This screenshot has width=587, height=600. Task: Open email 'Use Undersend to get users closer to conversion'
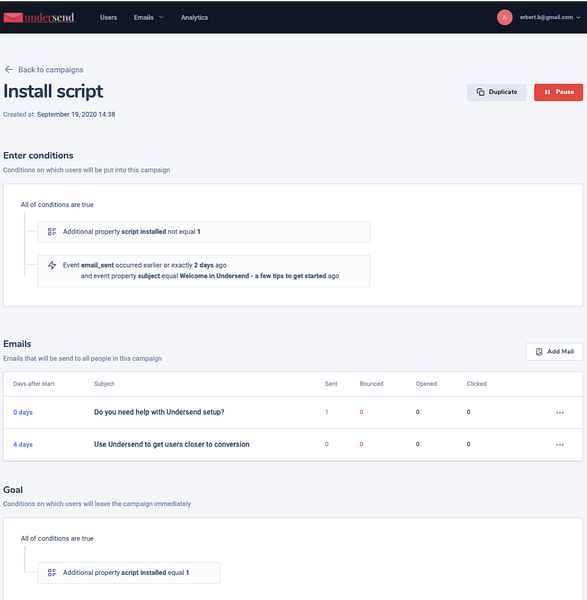tap(172, 444)
